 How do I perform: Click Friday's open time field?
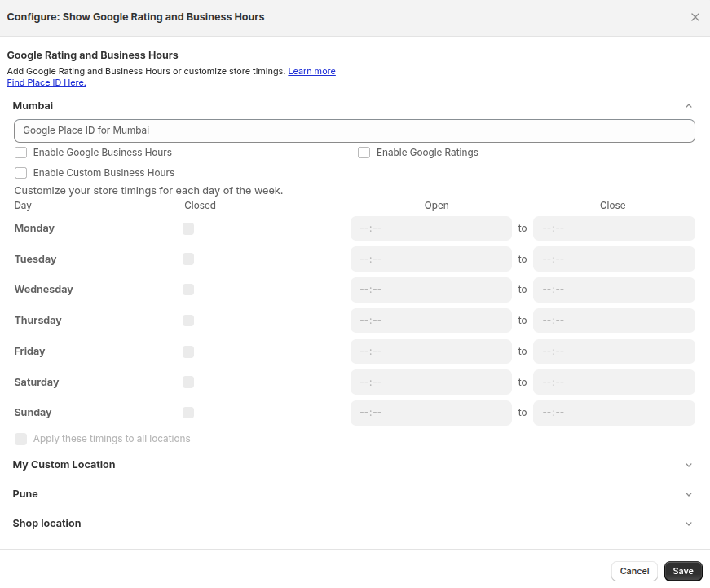(x=430, y=351)
